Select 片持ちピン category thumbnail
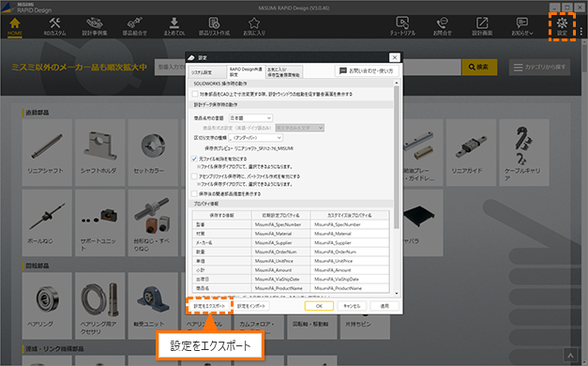Viewport: 588px width, 366px height. tap(365, 326)
